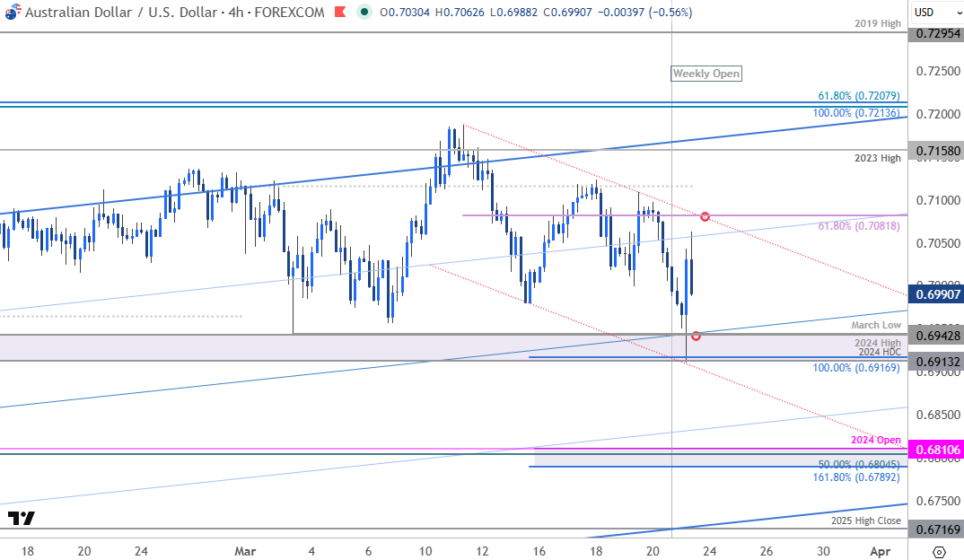Select the 0.69428 price axis label
Screen dimensions: 964x560
pos(938,335)
